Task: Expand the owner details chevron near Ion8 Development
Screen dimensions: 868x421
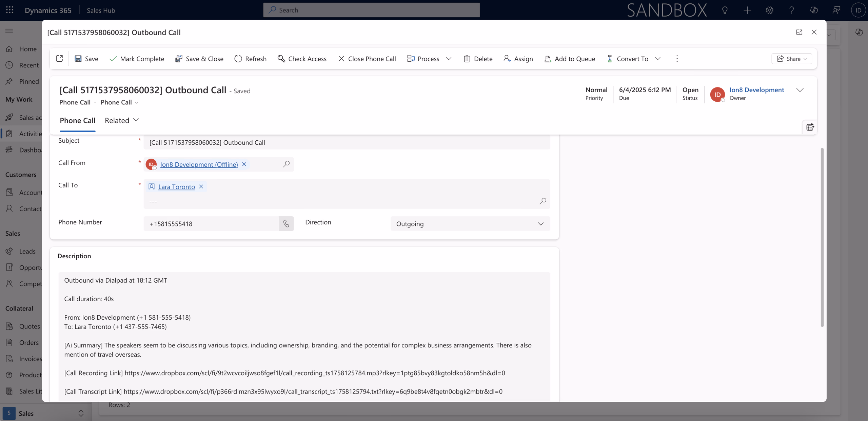Action: (800, 90)
